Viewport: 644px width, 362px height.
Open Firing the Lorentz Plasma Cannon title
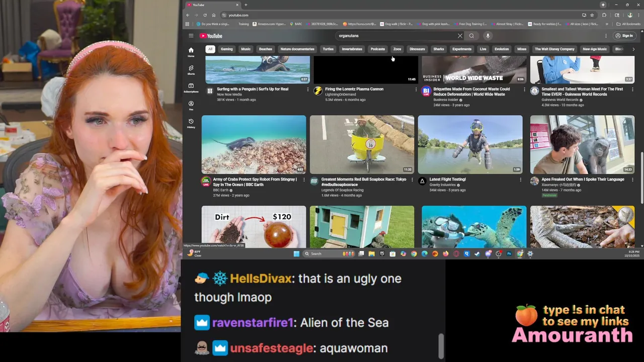[354, 89]
